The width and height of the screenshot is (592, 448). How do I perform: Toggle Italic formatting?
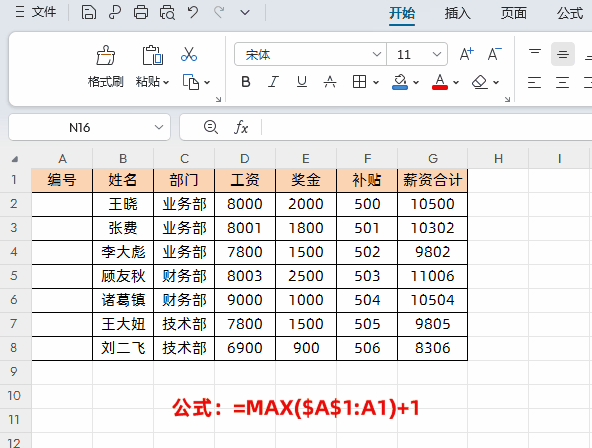pyautogui.click(x=273, y=82)
